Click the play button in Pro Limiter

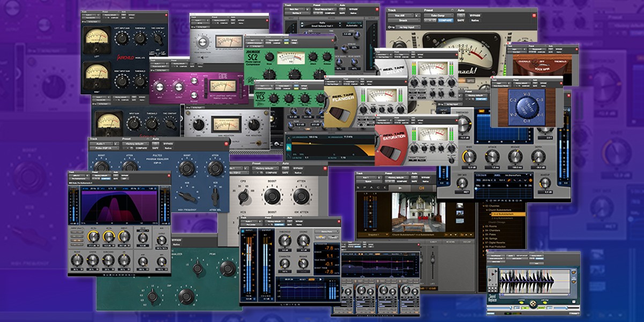pos(321,279)
